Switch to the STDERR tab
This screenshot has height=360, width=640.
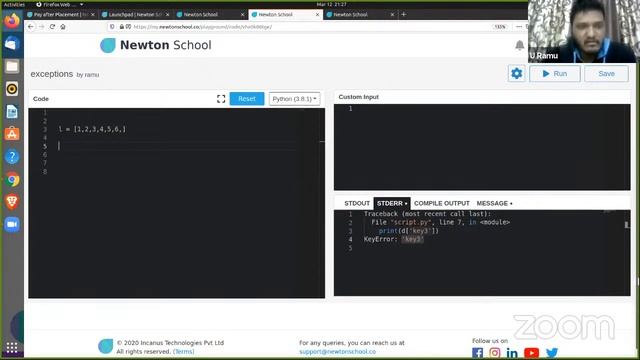click(392, 203)
